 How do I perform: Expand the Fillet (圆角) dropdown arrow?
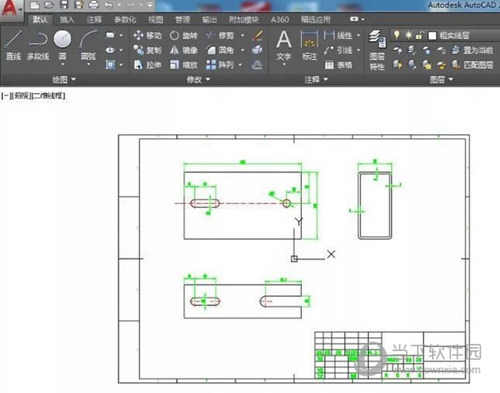[x=243, y=50]
